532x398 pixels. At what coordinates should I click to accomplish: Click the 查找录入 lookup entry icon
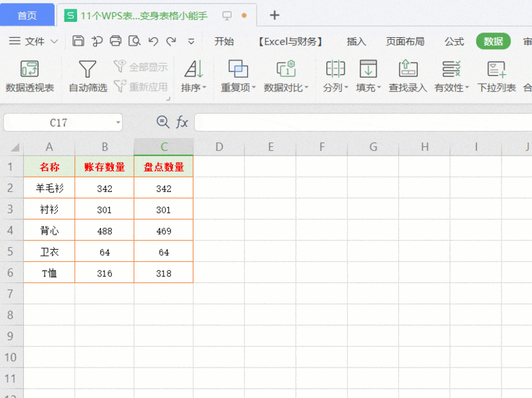pos(408,76)
